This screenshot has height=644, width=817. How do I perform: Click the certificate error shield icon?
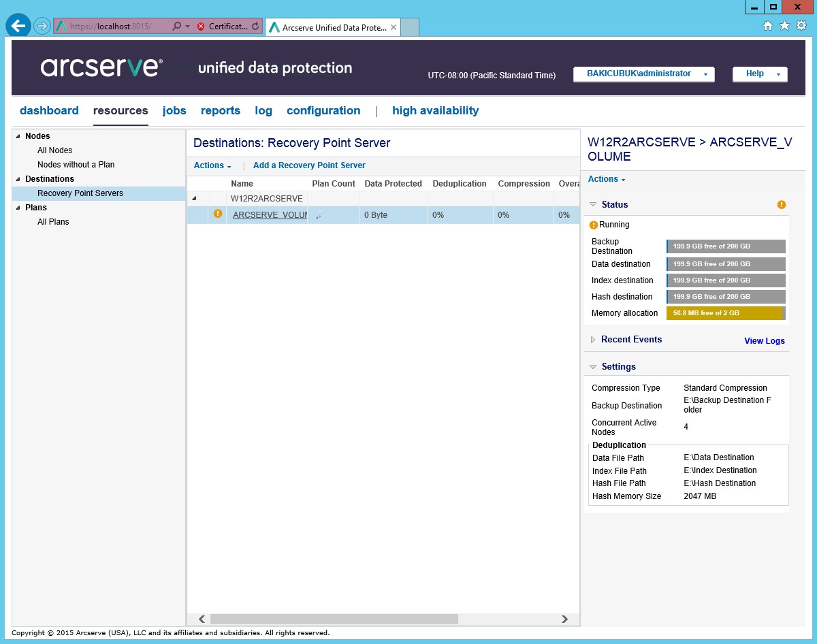coord(201,27)
